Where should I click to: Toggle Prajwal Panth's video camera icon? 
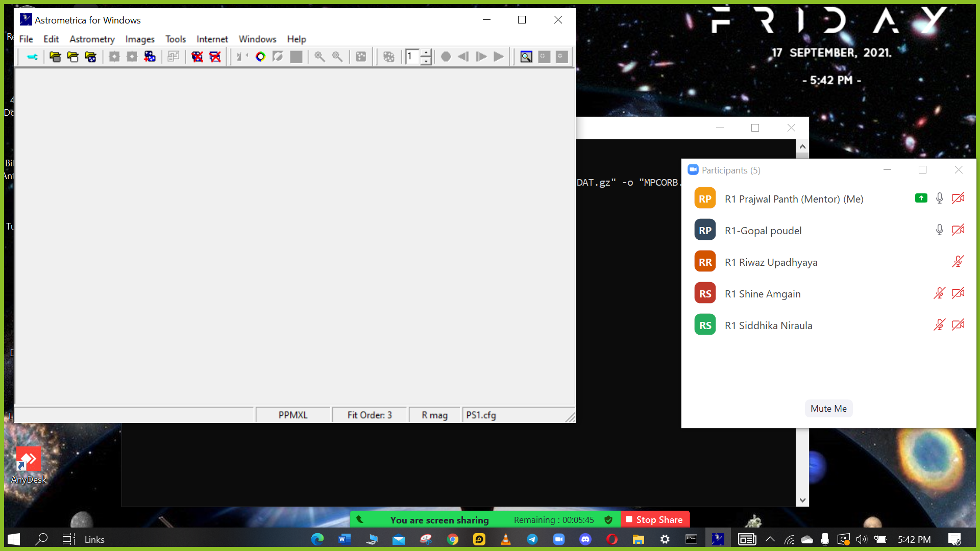coord(958,198)
